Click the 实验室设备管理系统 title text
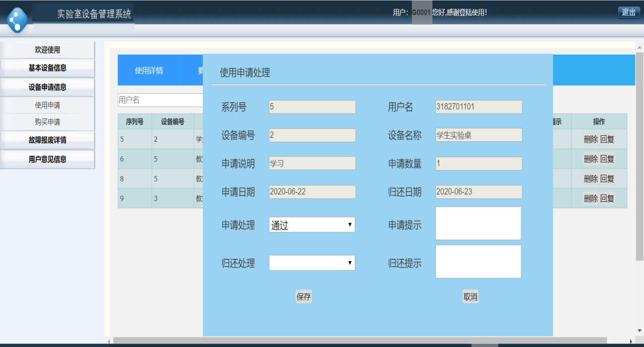644x347 pixels. [94, 14]
